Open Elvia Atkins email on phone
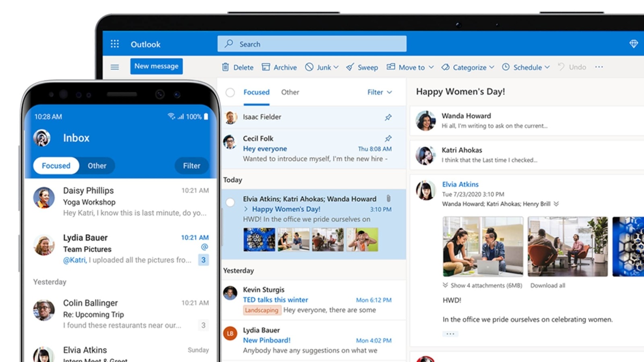Viewport: 644px width, 362px height. coord(121,353)
